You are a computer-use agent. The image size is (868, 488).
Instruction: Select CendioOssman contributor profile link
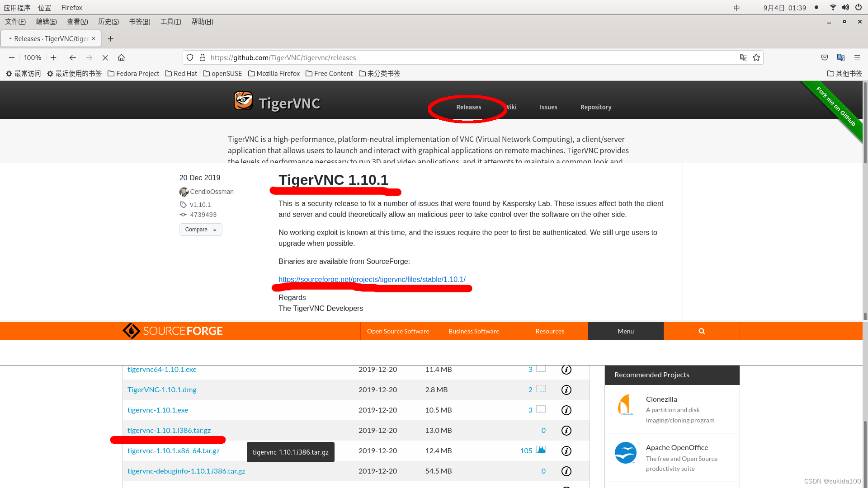[212, 191]
